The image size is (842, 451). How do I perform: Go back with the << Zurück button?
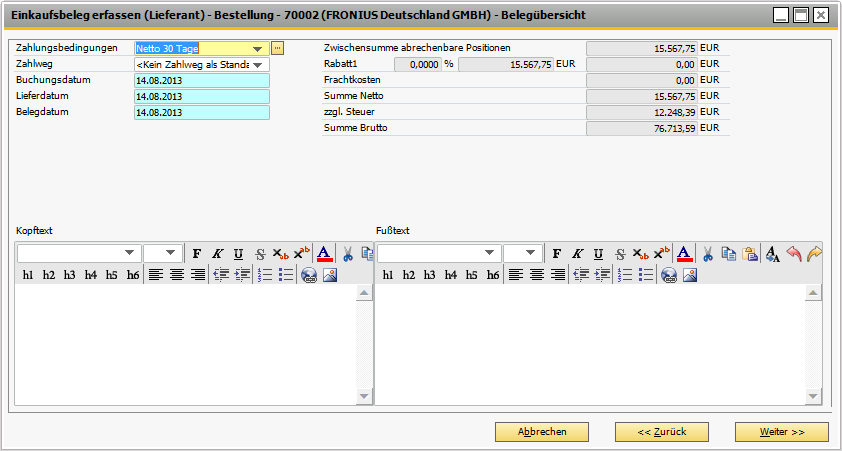point(661,432)
